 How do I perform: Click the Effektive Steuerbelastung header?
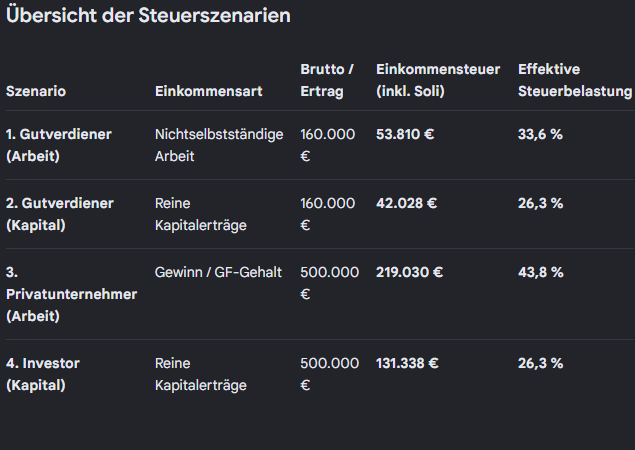(x=575, y=80)
